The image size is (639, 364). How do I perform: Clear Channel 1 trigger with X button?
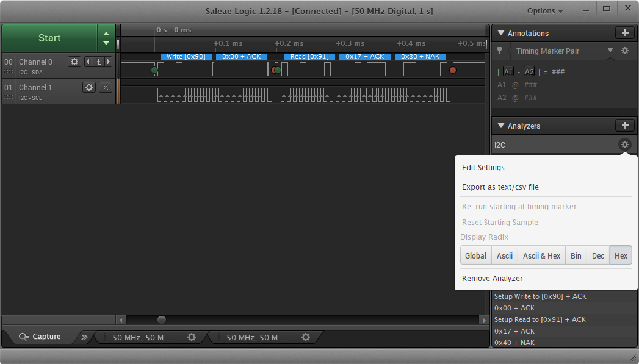pyautogui.click(x=106, y=87)
